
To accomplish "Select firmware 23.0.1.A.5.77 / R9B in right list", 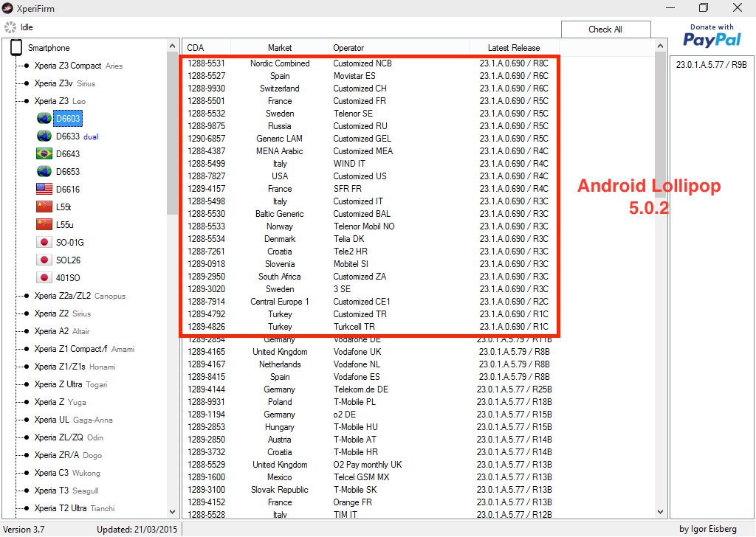I will (711, 64).
